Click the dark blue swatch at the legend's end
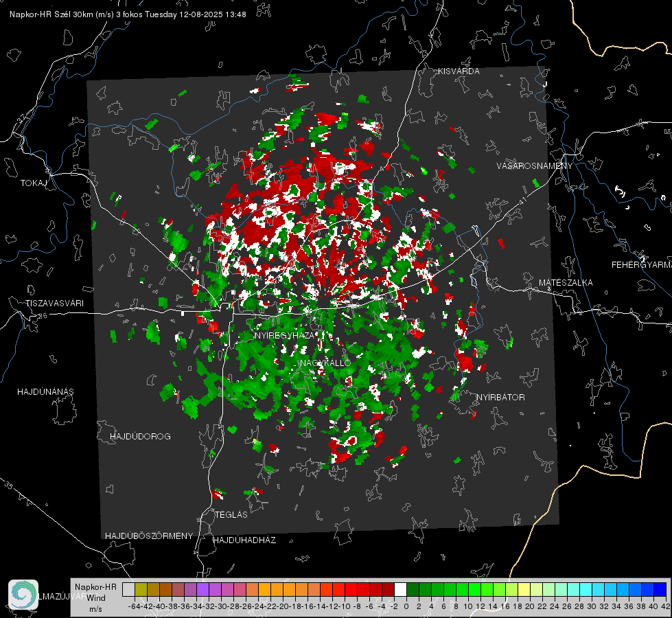Image resolution: width=672 pixels, height=618 pixels. pyautogui.click(x=660, y=589)
